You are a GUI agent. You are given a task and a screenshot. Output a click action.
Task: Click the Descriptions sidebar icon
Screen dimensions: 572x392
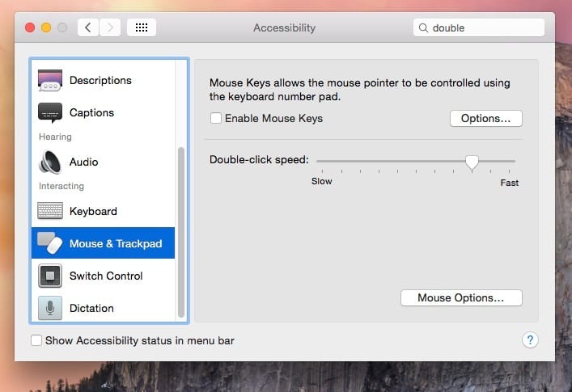[50, 80]
